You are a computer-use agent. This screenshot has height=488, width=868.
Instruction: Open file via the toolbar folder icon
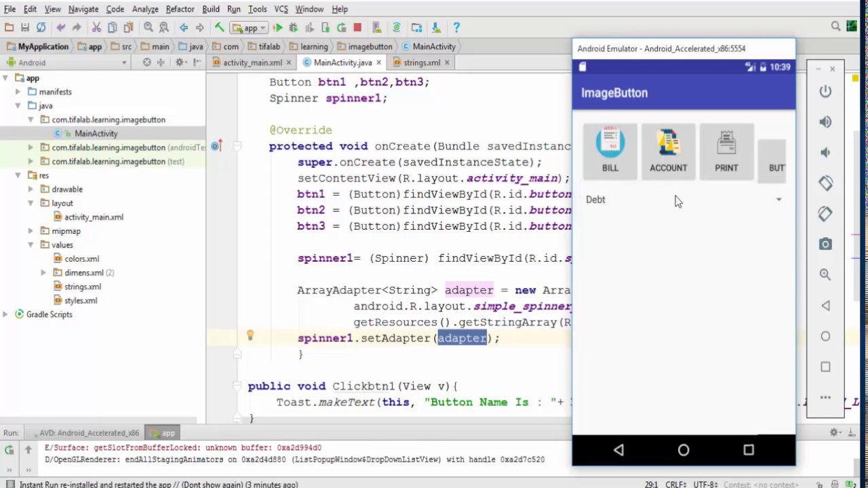click(x=9, y=28)
